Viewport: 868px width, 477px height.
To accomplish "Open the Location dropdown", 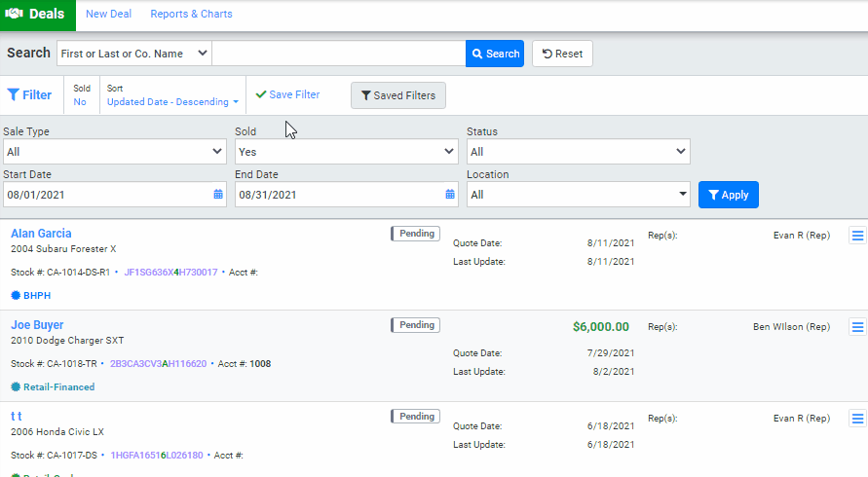I will tap(579, 195).
